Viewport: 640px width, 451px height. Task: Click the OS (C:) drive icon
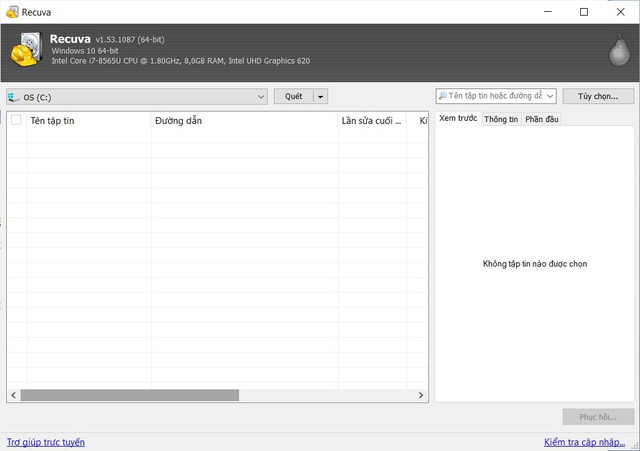click(x=13, y=97)
